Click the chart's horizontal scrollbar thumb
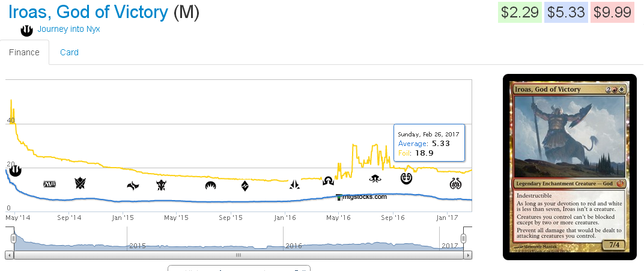Viewport: 644px width, 271px height. point(238,255)
